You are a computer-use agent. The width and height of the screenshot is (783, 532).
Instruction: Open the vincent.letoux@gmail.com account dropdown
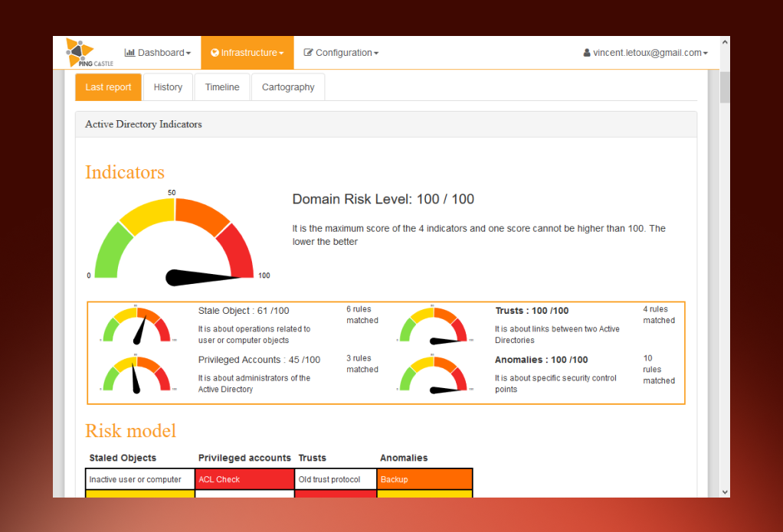click(646, 52)
